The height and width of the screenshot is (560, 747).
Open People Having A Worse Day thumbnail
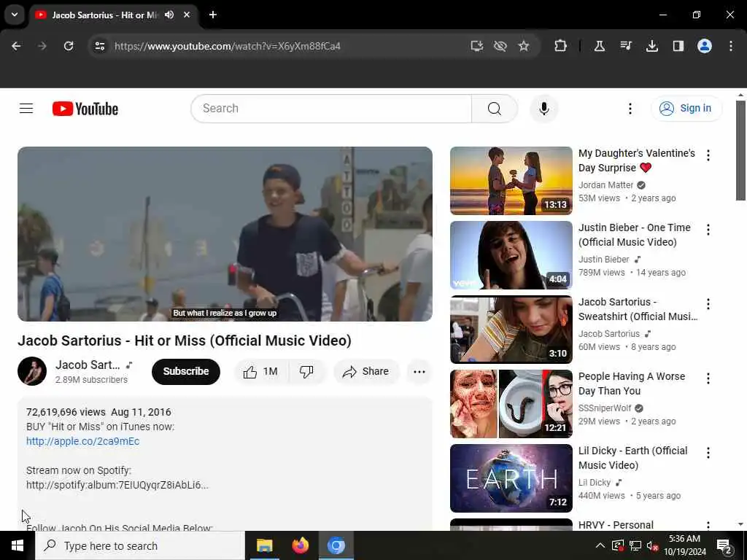click(511, 404)
